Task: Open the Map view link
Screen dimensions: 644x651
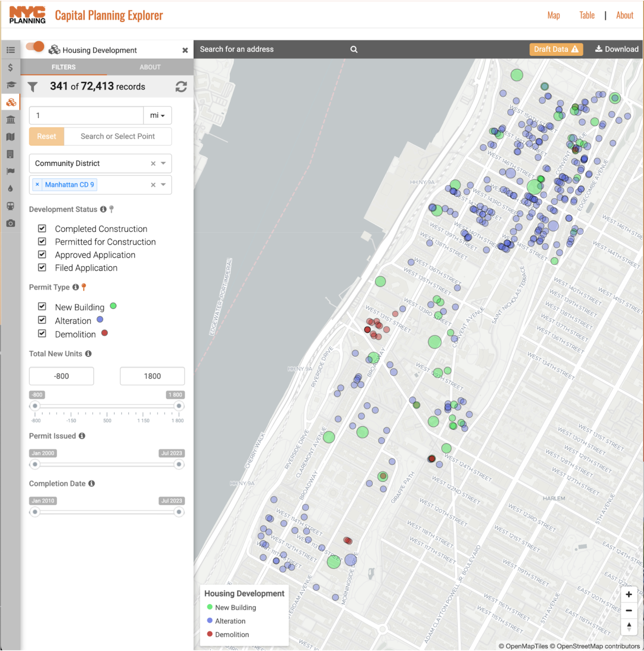Action: tap(553, 15)
